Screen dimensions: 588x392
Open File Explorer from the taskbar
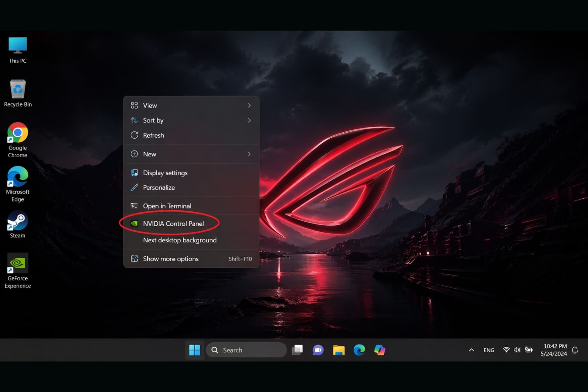338,350
